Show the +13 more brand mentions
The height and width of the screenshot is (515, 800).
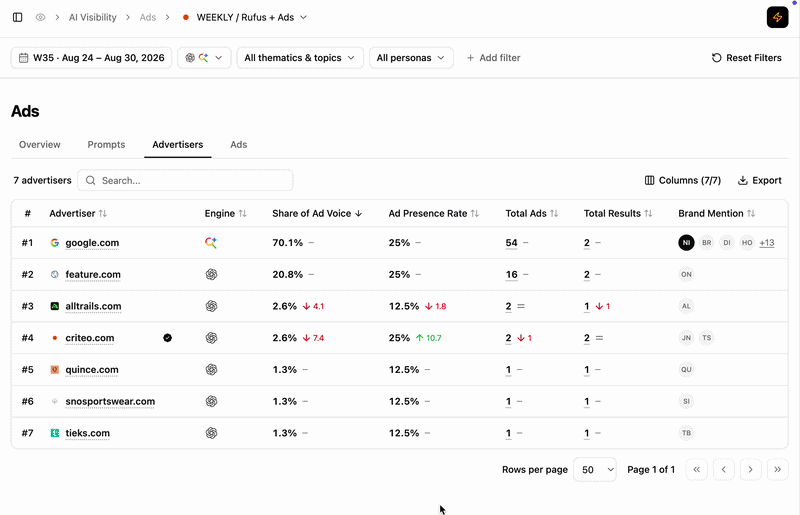pyautogui.click(x=767, y=243)
